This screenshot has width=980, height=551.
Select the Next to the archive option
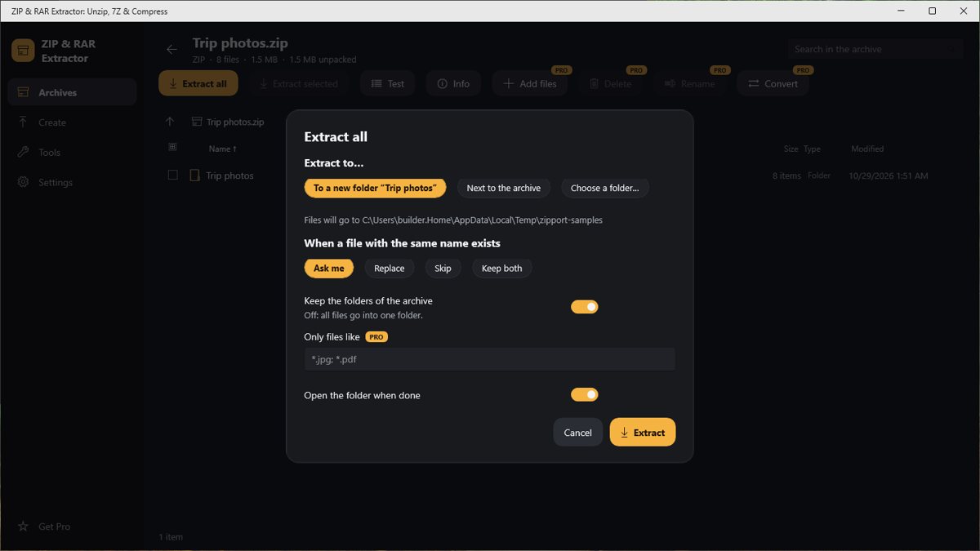tap(504, 188)
